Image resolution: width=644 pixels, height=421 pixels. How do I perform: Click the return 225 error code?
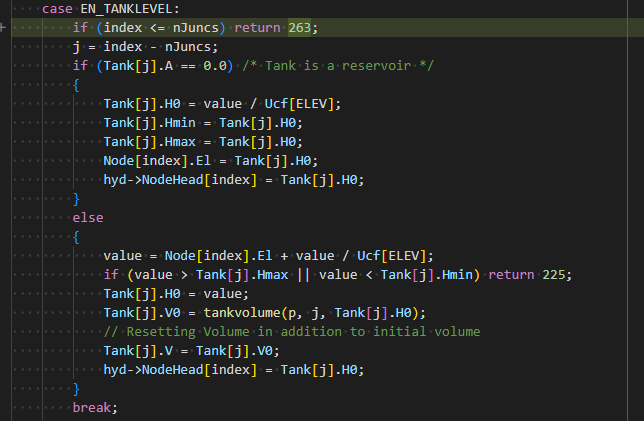click(530, 275)
